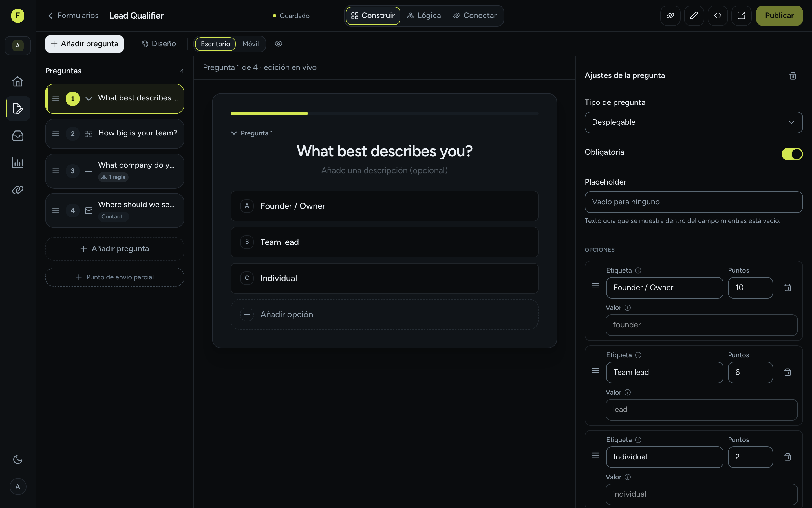Switch to the Lógica tab

pos(424,16)
